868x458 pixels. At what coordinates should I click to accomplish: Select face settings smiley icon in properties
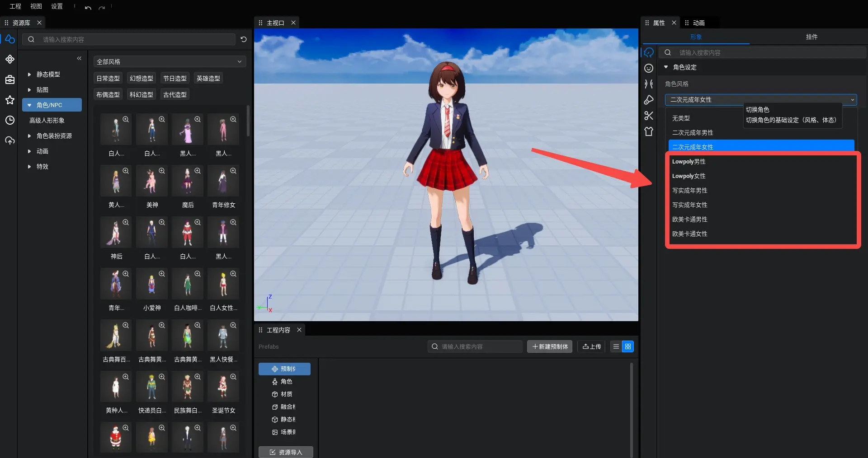tap(649, 68)
